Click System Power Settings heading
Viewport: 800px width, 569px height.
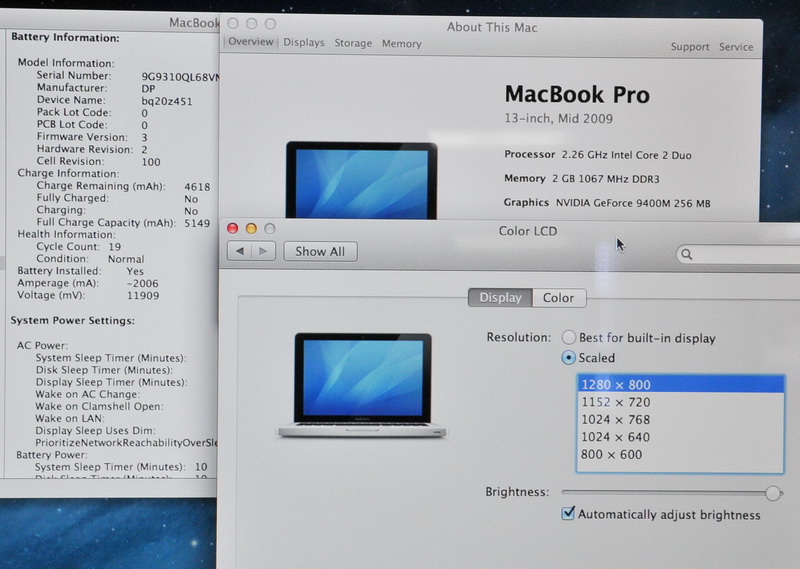pyautogui.click(x=72, y=320)
